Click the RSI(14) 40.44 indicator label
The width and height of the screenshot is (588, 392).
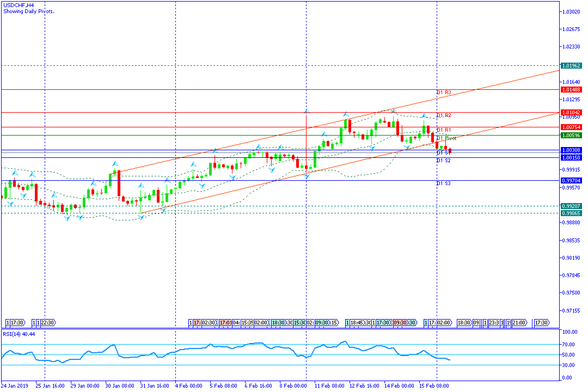(19, 334)
